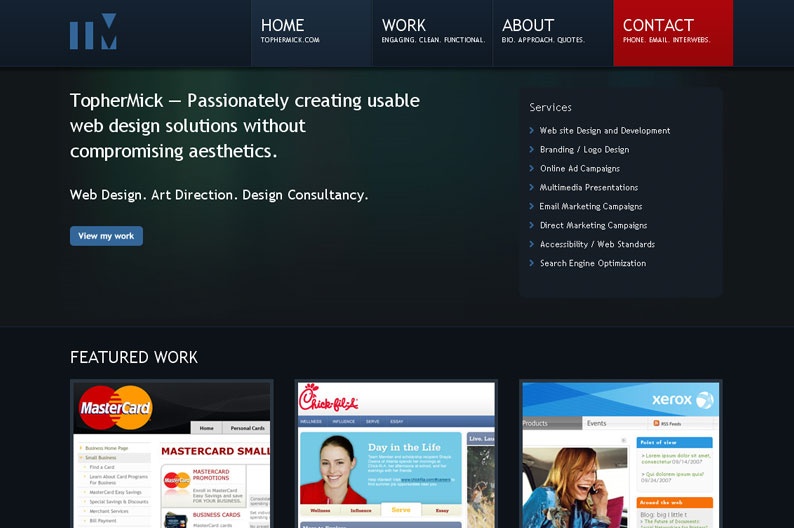Open Accessibility / Web Standards link
This screenshot has width=794, height=528.
[597, 244]
